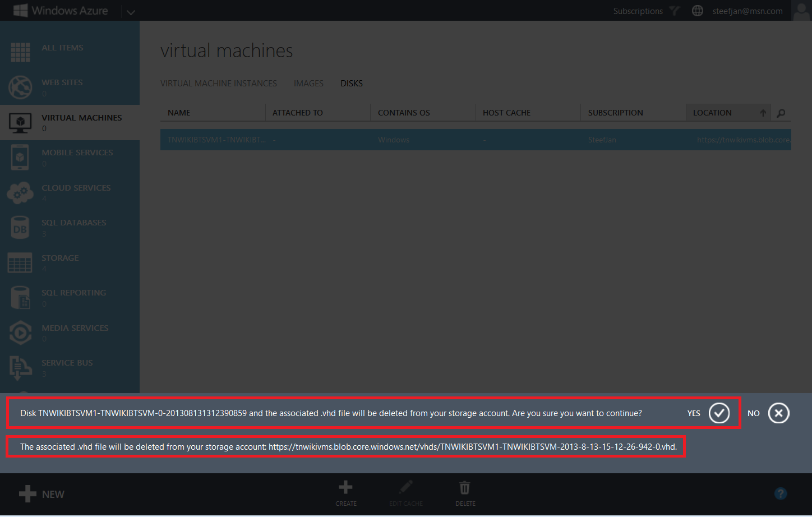Sort by the ATTACHED TO column header
Screen dimensions: 812x517
pyautogui.click(x=318, y=113)
